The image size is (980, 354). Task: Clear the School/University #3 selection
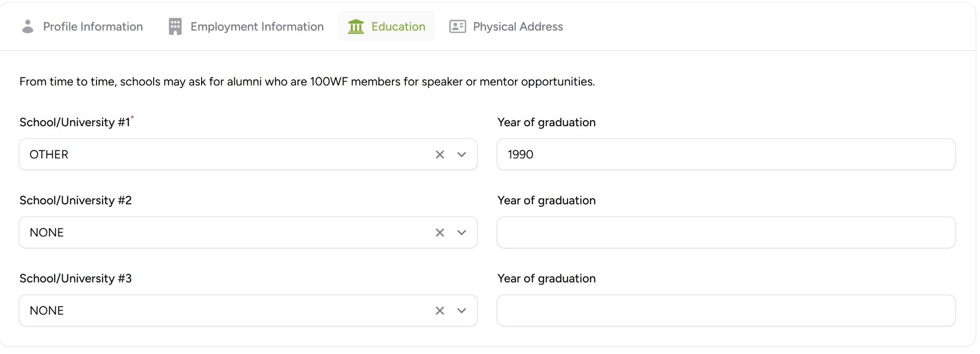coord(439,311)
